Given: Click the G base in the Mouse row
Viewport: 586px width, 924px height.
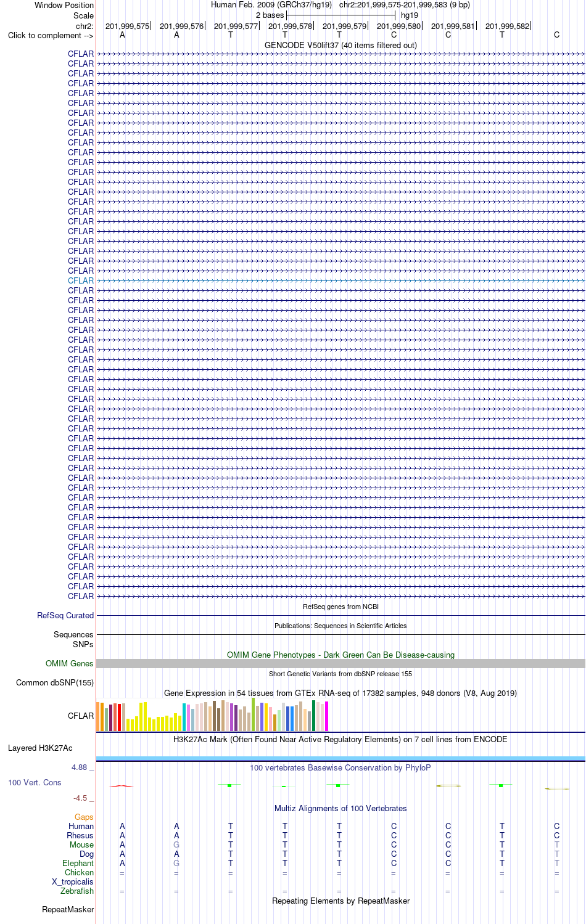Looking at the screenshot, I should [x=176, y=844].
